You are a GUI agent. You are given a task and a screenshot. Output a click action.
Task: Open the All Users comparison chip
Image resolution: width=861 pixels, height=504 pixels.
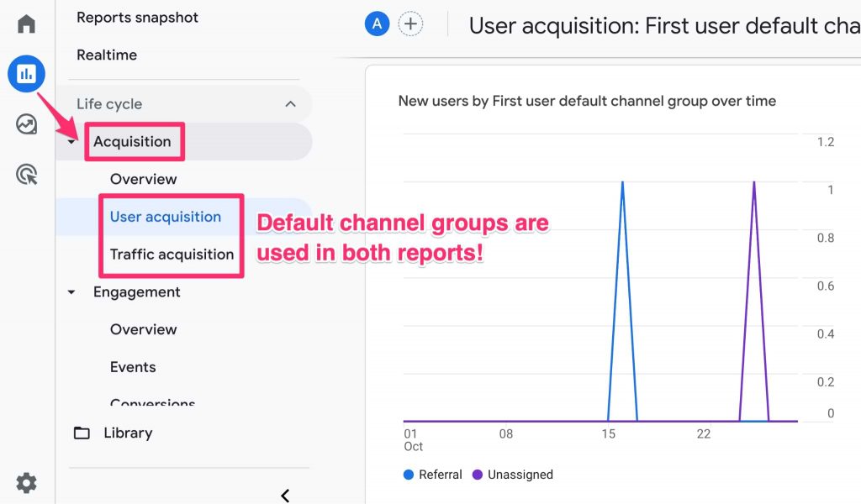(x=376, y=23)
